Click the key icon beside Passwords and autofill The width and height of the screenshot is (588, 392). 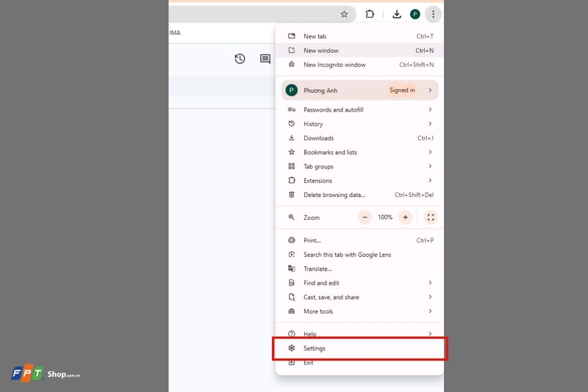tap(291, 110)
